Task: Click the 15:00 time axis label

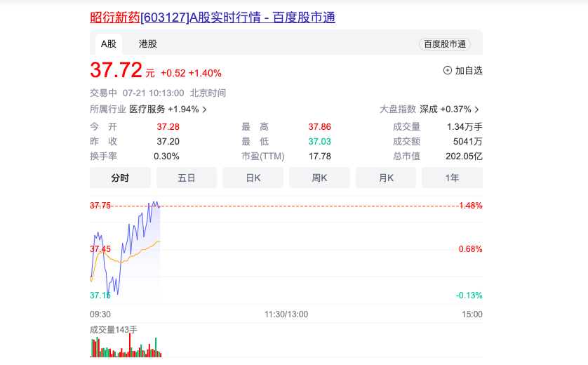Action: [472, 314]
